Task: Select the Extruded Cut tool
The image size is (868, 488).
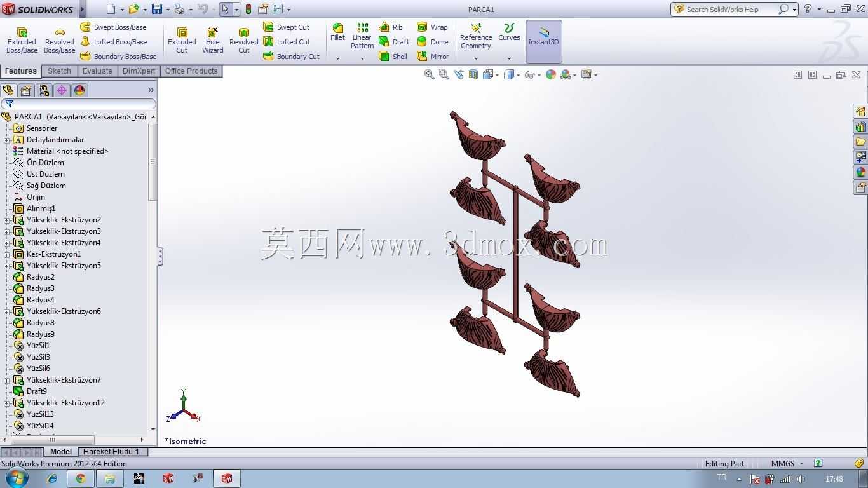Action: (x=182, y=40)
